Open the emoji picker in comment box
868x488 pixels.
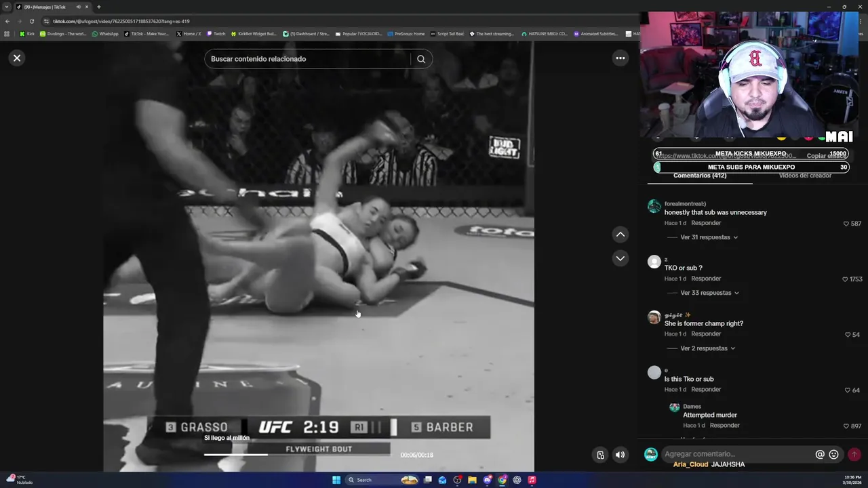point(834,455)
